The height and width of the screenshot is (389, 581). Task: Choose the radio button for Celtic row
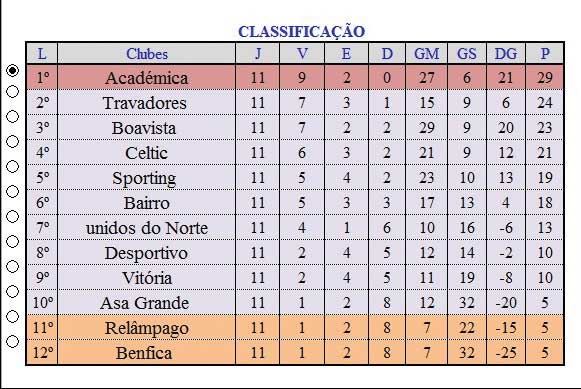tap(13, 141)
